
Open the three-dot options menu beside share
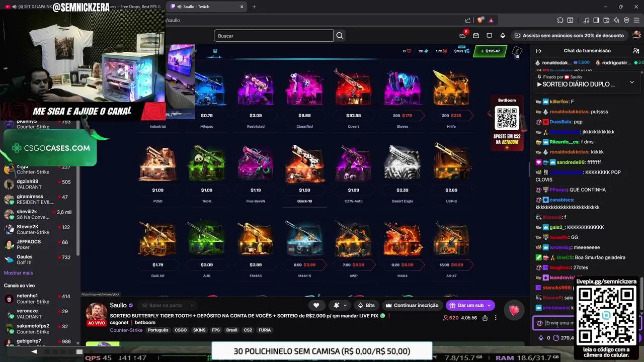[x=496, y=318]
